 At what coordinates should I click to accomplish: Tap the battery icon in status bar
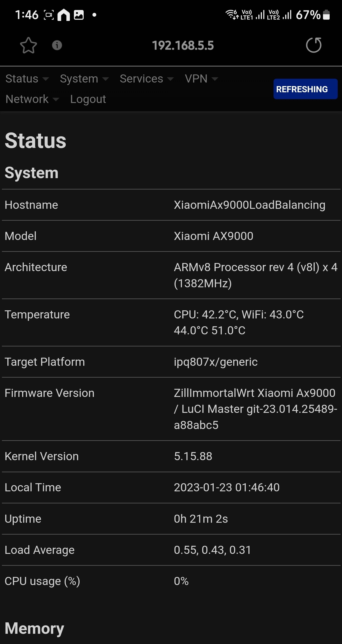pyautogui.click(x=326, y=15)
